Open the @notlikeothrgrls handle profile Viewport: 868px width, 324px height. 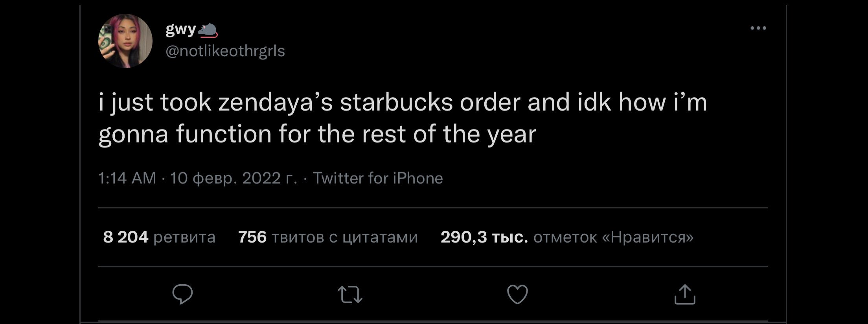225,51
